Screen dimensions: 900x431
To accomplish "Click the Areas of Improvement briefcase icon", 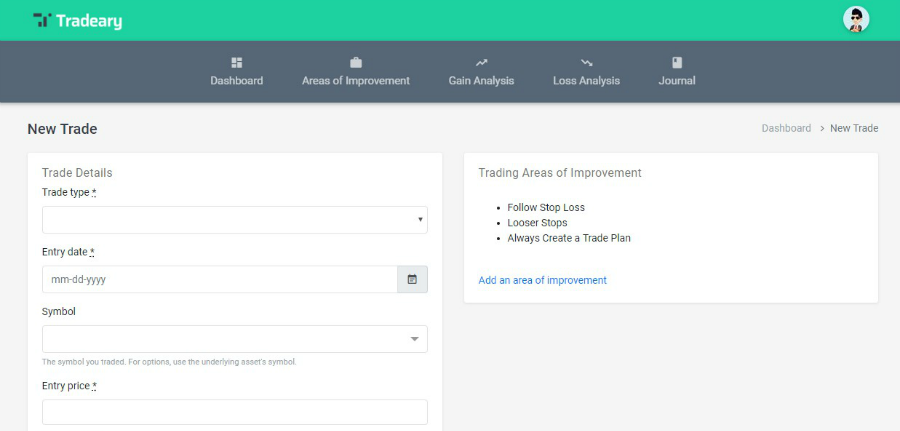I will [356, 63].
